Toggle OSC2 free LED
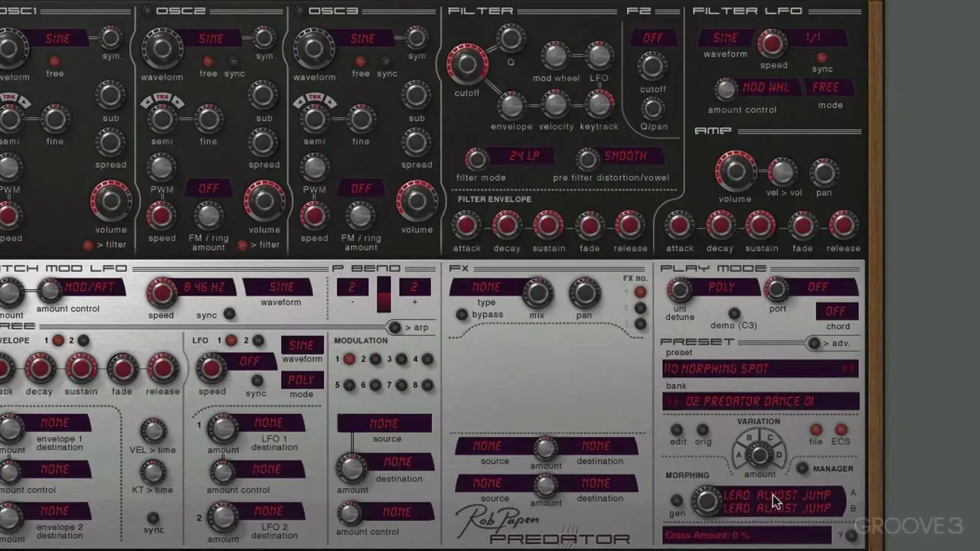The height and width of the screenshot is (551, 980). tap(208, 61)
